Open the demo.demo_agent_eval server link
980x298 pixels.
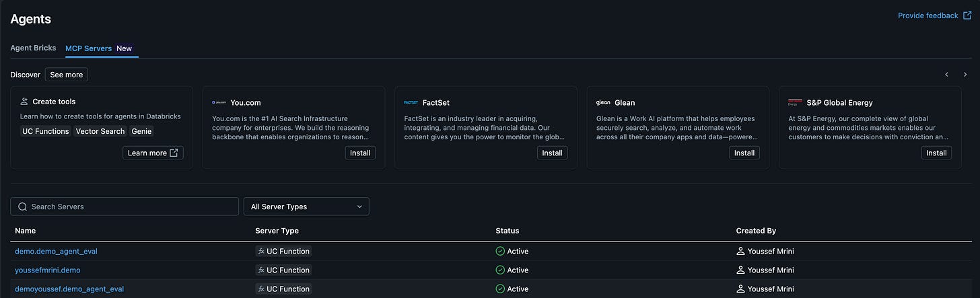(x=57, y=251)
